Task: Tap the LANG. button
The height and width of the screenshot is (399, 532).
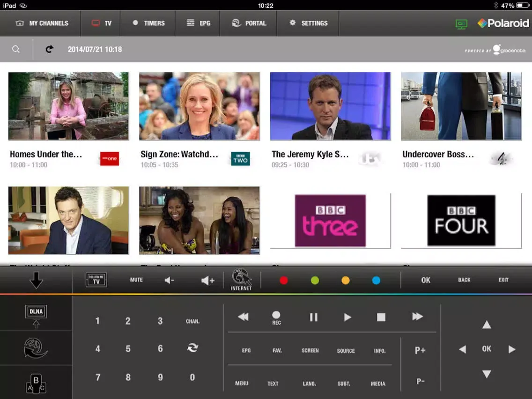Action: click(309, 384)
